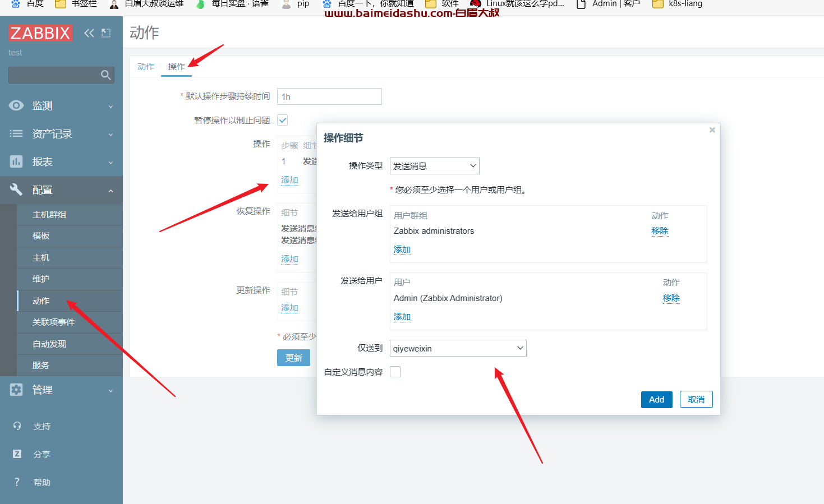The height and width of the screenshot is (504, 824).
Task: Click the 更新 button
Action: 293,358
